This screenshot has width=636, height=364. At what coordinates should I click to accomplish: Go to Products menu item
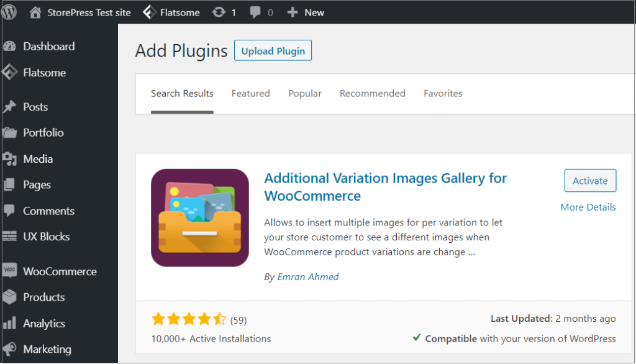click(44, 297)
